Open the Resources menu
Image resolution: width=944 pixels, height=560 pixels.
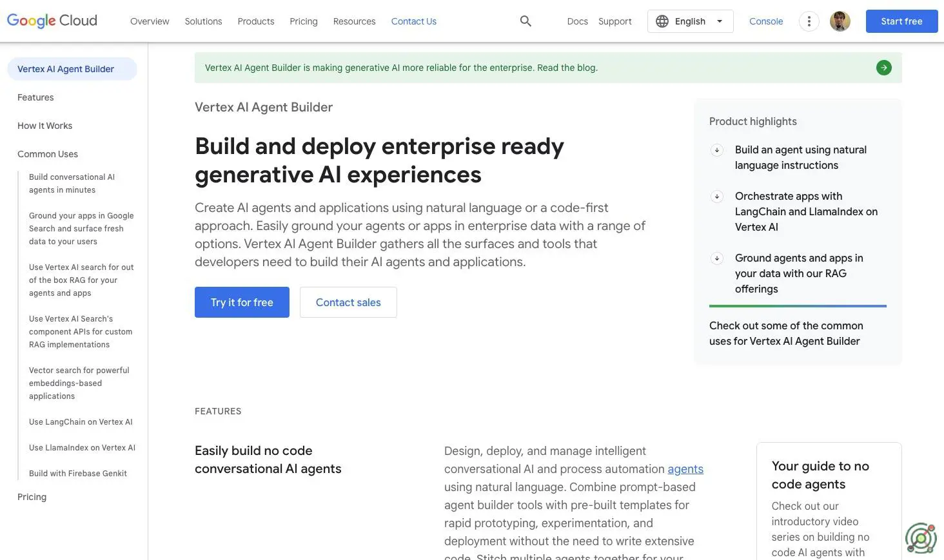point(354,21)
